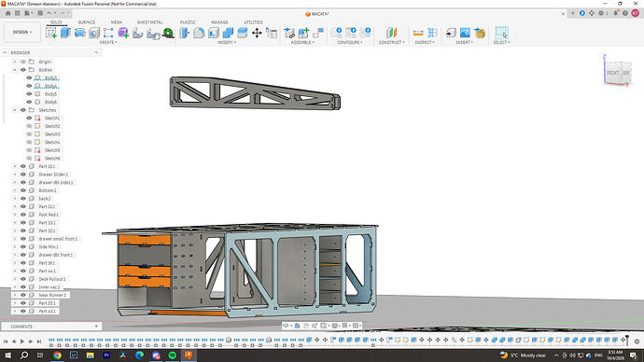644x362 pixels.
Task: Open the DESIGN workspace dropdown
Action: [22, 32]
